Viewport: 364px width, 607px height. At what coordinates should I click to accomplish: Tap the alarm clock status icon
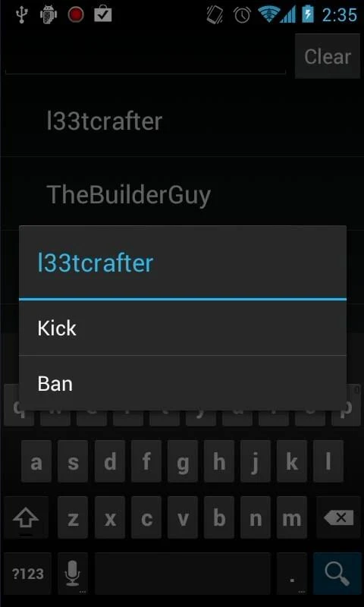click(x=242, y=14)
